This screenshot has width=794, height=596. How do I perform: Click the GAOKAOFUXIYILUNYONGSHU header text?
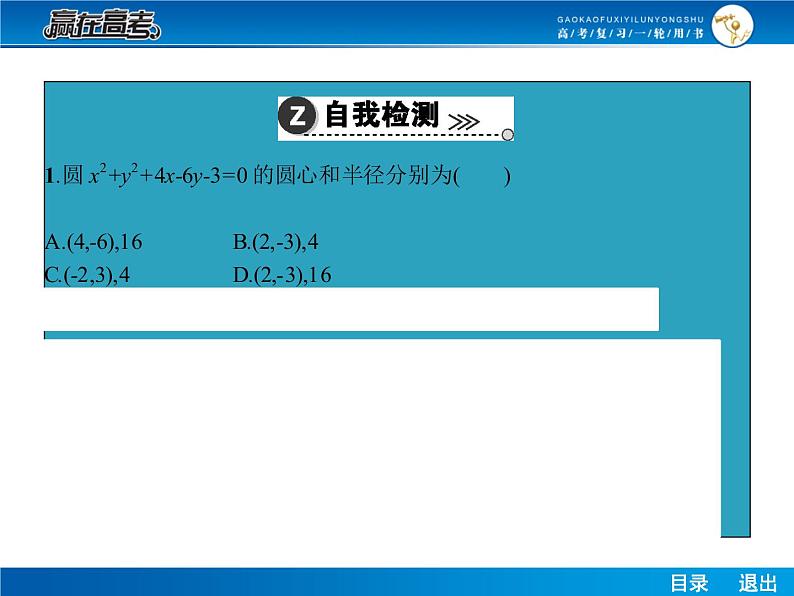click(x=630, y=20)
